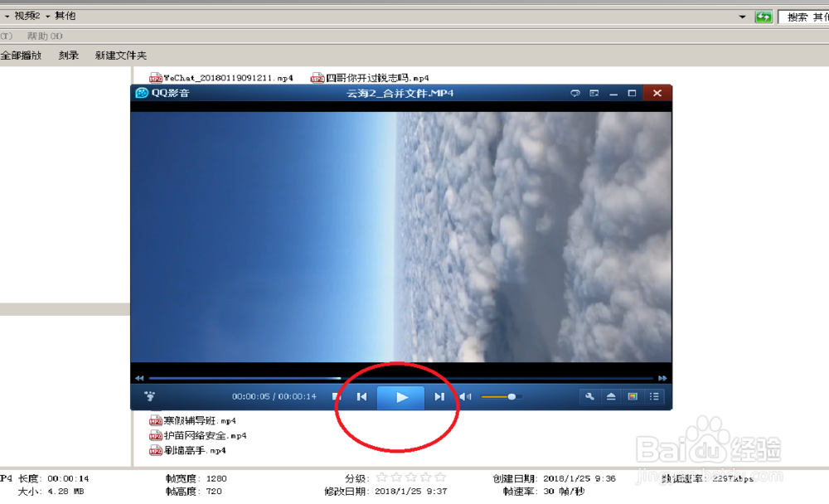Click the mini-mode icon beside titlebar bubble
The height and width of the screenshot is (504, 829).
click(x=594, y=93)
